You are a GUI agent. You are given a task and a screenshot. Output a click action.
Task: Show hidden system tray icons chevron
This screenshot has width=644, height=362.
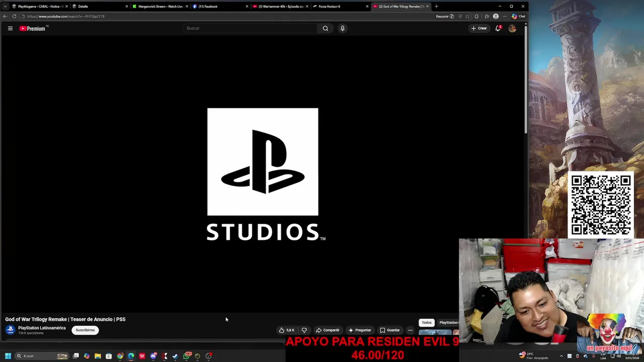click(561, 356)
